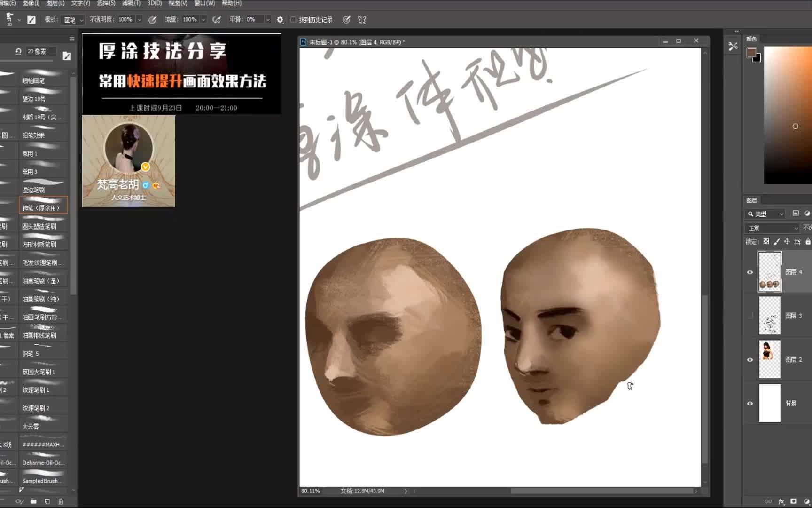Show hidden layer 图层 3
This screenshot has height=508, width=812.
coord(750,316)
